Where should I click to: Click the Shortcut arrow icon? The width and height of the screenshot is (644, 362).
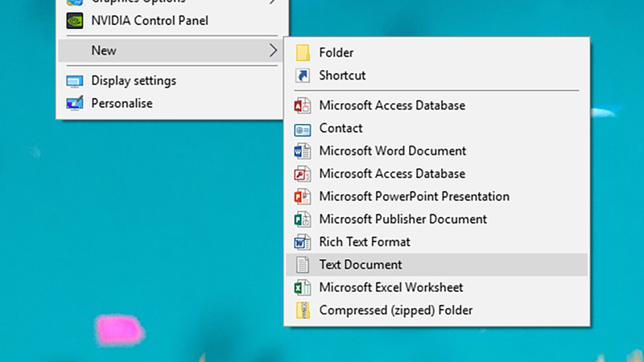(303, 76)
